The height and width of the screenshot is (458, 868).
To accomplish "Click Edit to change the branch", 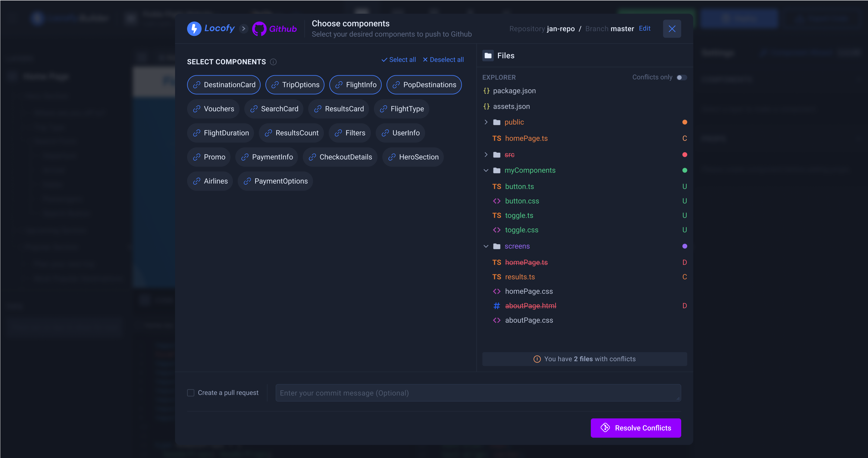I will coord(645,28).
